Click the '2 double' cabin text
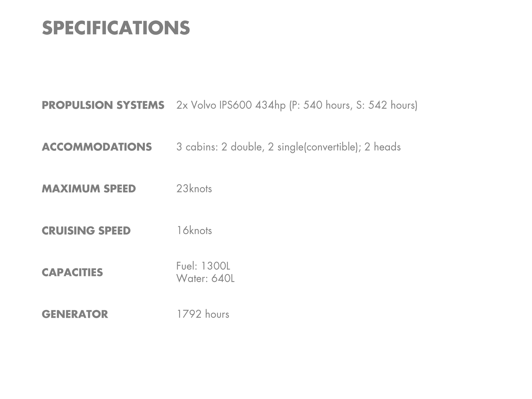The image size is (532, 399). tap(242, 147)
